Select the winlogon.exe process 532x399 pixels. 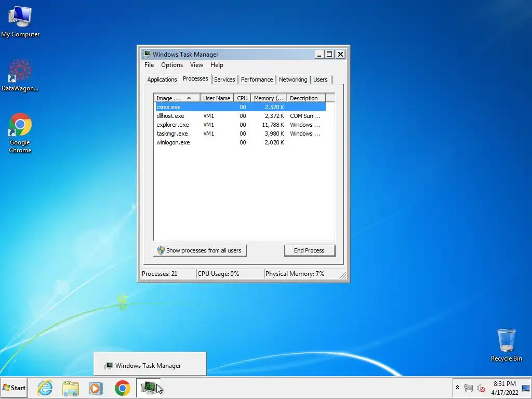(x=241, y=142)
